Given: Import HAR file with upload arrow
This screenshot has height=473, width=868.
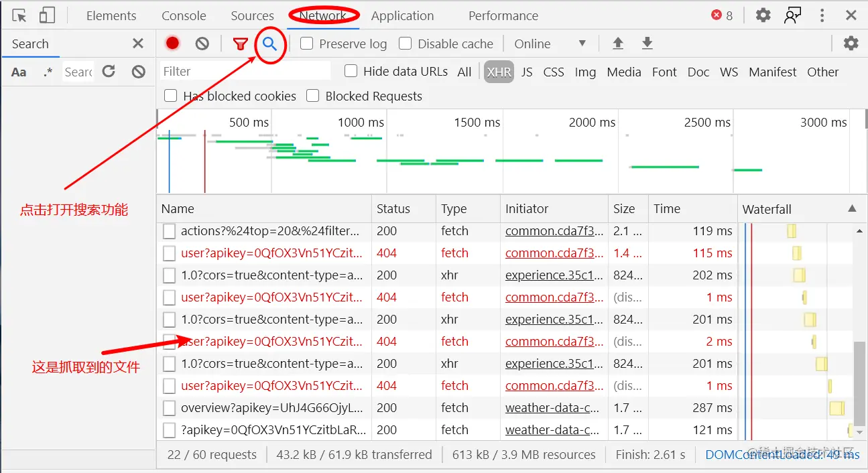Looking at the screenshot, I should (x=618, y=44).
